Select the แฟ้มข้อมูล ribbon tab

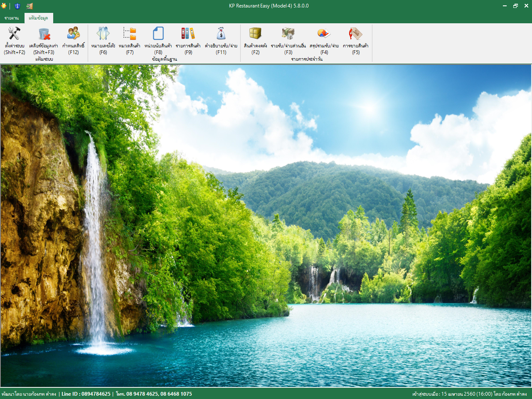(38, 18)
